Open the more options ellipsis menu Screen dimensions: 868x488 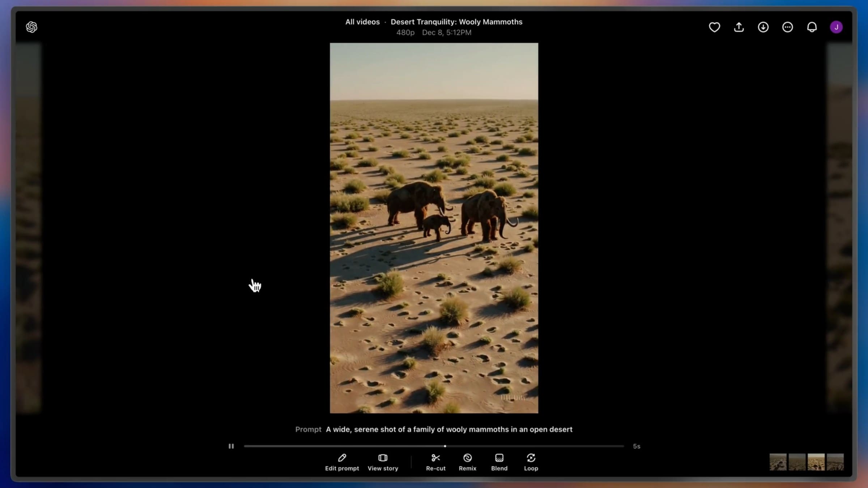[787, 27]
